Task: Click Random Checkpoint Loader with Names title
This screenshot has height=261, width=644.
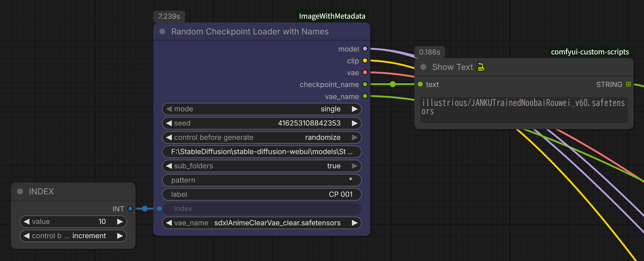Action: (250, 32)
